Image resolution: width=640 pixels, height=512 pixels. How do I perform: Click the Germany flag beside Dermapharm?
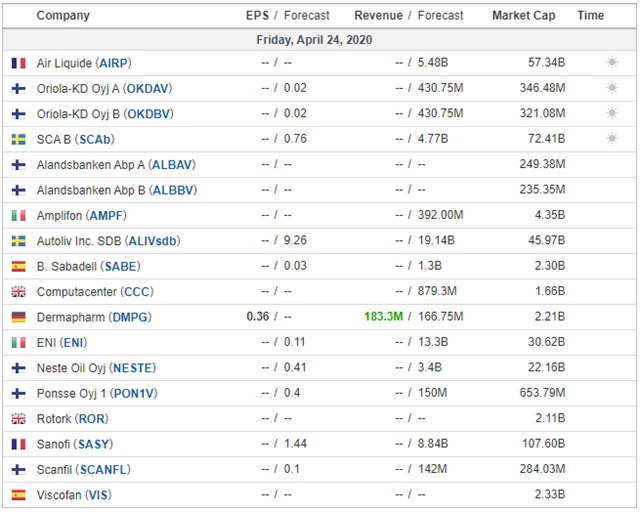coord(18,317)
